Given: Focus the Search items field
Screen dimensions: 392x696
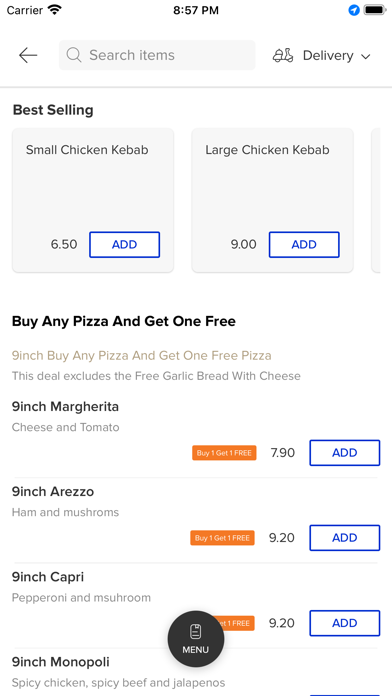Looking at the screenshot, I should (157, 55).
